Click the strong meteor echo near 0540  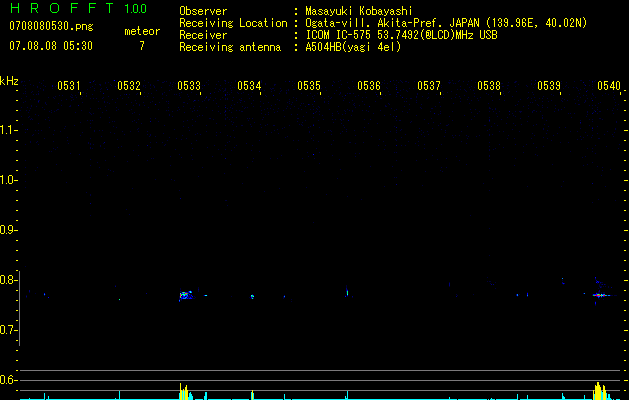click(x=600, y=295)
